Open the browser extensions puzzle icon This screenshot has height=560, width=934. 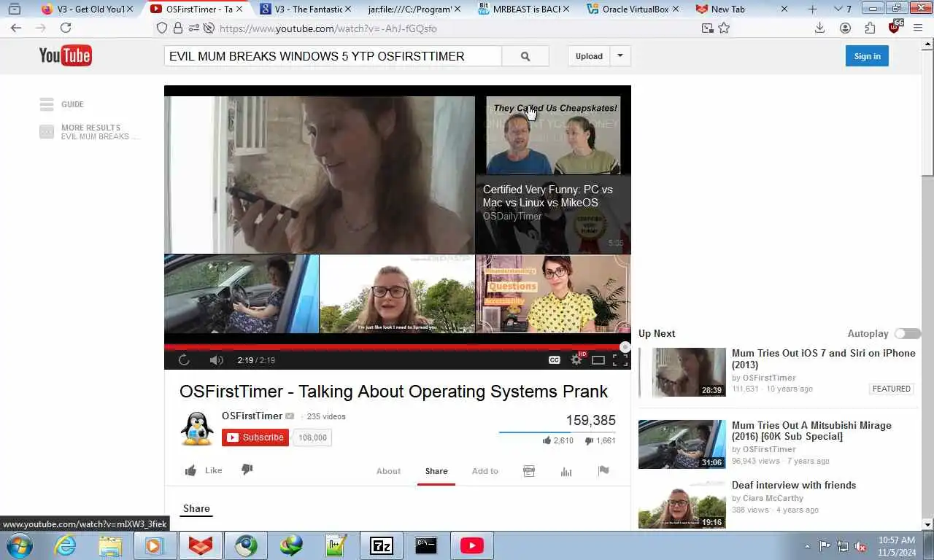pos(870,28)
